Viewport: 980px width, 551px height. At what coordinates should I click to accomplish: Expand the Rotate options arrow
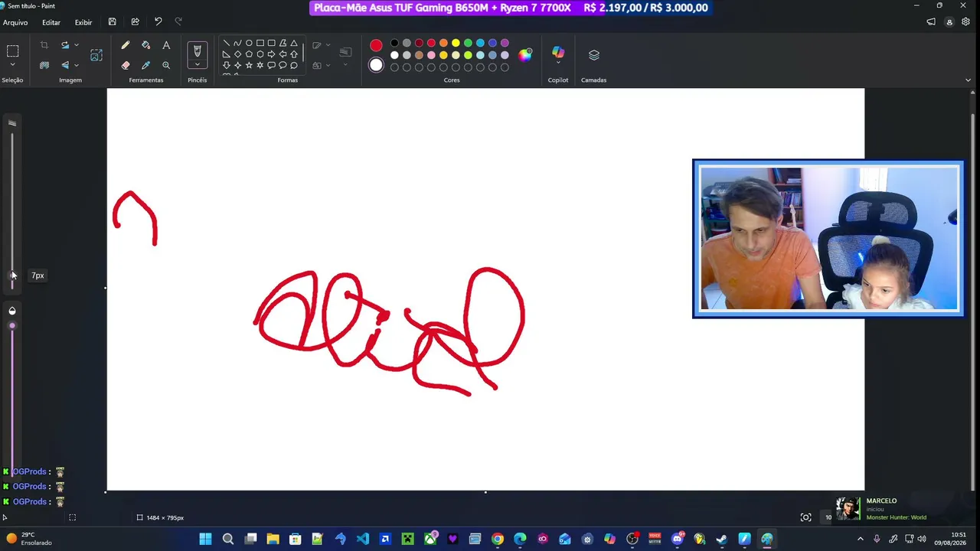coord(77,45)
